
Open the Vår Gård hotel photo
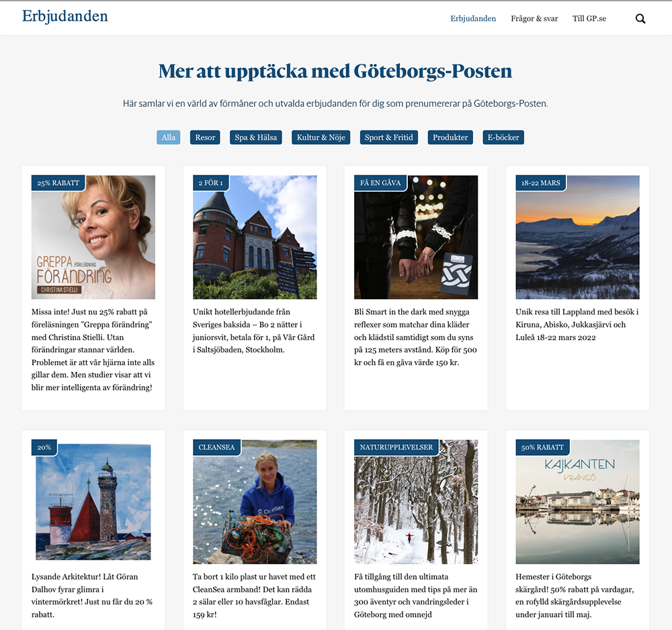pyautogui.click(x=255, y=237)
